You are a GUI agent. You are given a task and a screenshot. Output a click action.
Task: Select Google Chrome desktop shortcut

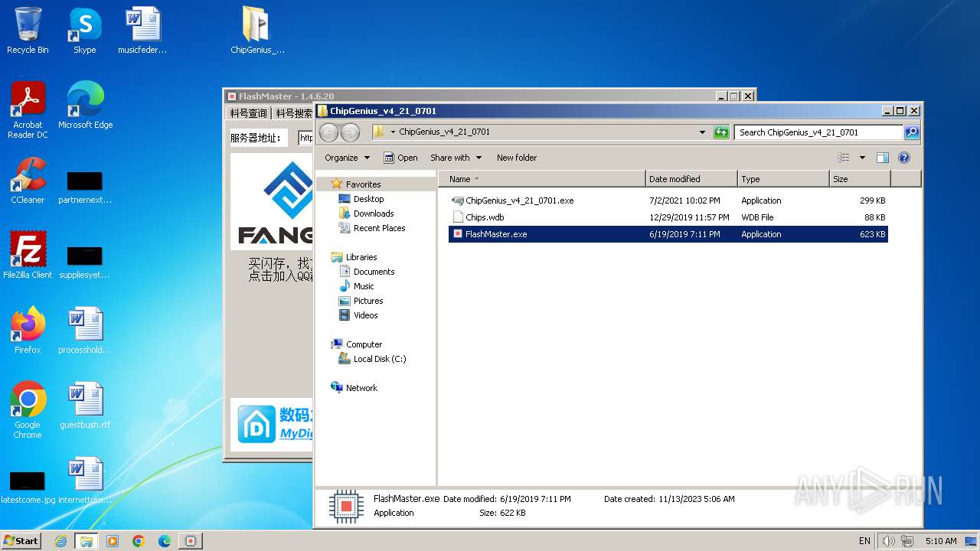(28, 410)
